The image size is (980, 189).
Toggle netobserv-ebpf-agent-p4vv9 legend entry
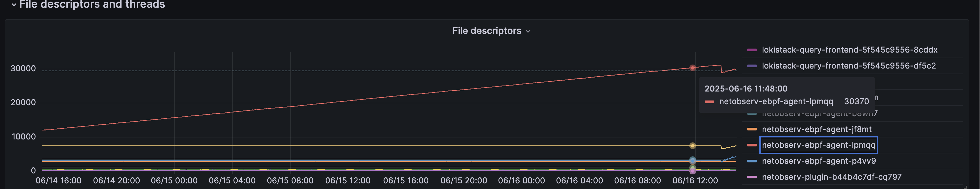(x=819, y=161)
